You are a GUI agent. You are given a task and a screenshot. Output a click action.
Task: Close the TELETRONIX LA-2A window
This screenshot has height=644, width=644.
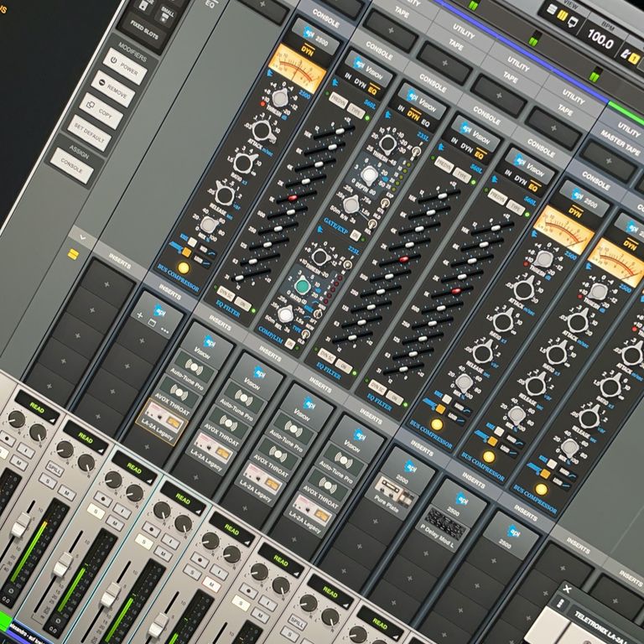567,589
